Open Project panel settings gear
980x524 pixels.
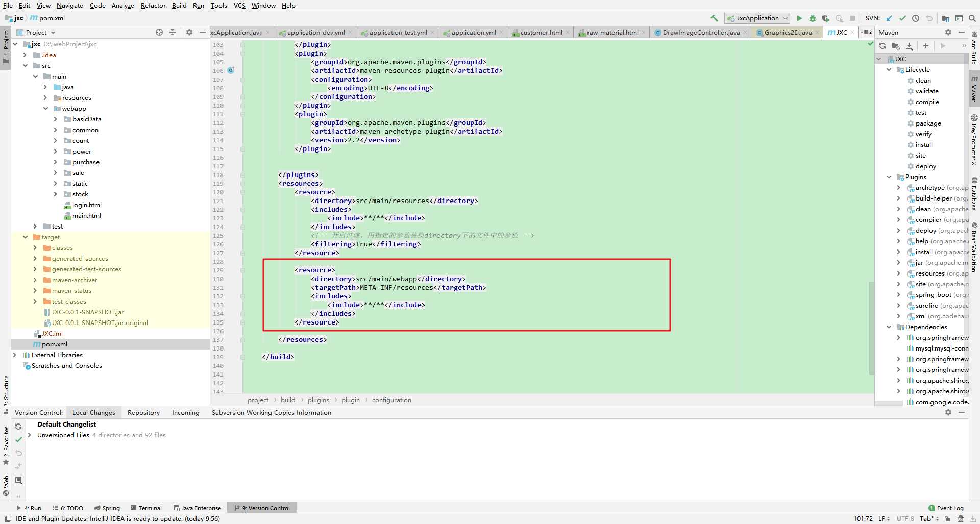[x=189, y=32]
